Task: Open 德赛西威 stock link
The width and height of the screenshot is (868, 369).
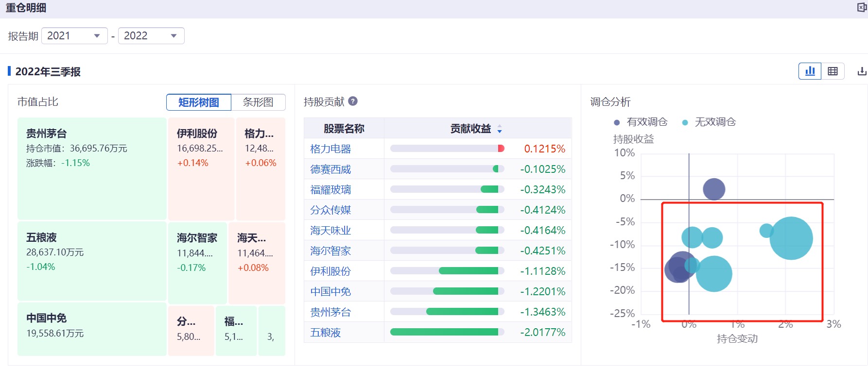Action: click(330, 169)
